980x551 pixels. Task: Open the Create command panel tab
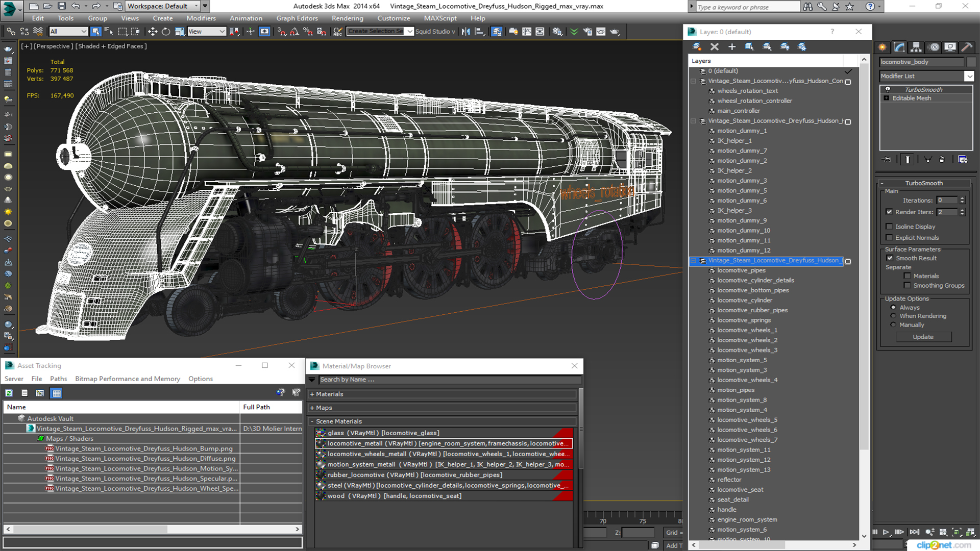point(883,47)
